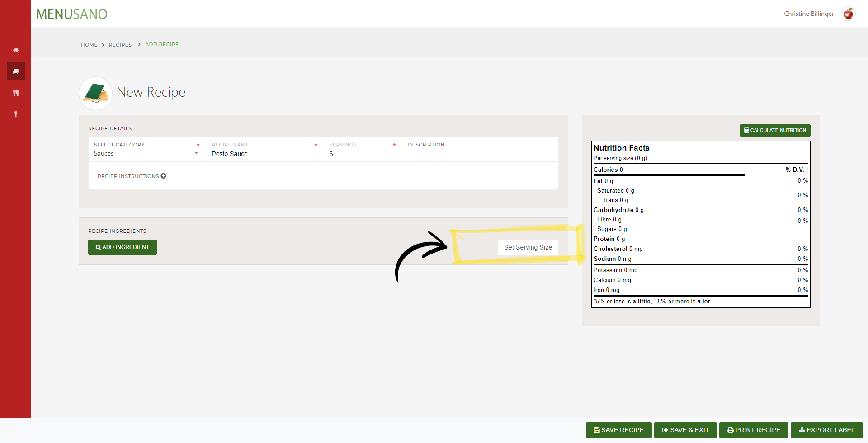This screenshot has width=868, height=443.
Task: Click the Save Recipe button
Action: pyautogui.click(x=618, y=430)
